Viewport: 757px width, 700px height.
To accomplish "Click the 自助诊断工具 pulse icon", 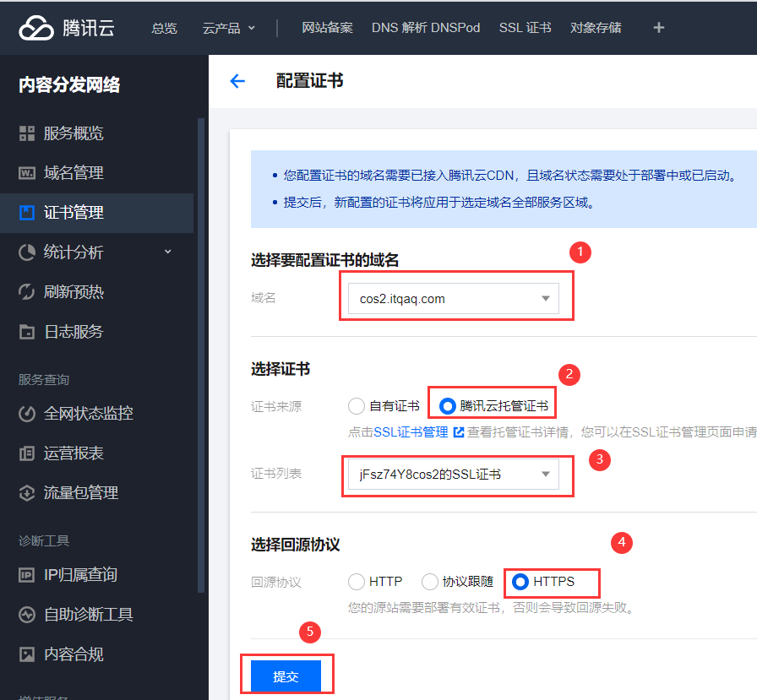I will point(26,615).
